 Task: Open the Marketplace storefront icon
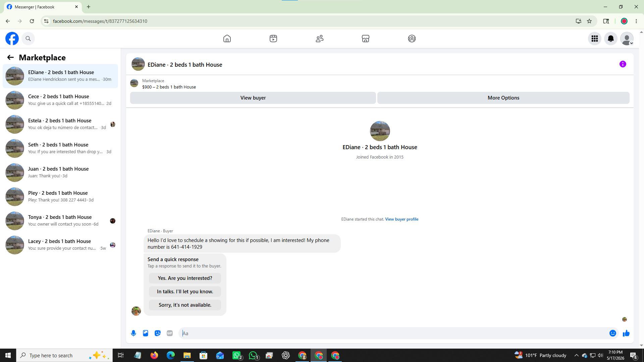[366, 39]
